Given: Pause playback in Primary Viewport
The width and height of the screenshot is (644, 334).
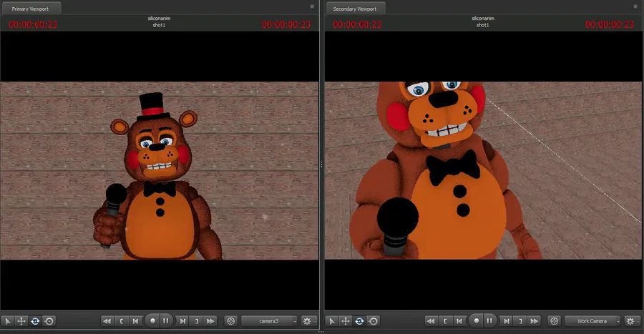Looking at the screenshot, I should (x=166, y=321).
